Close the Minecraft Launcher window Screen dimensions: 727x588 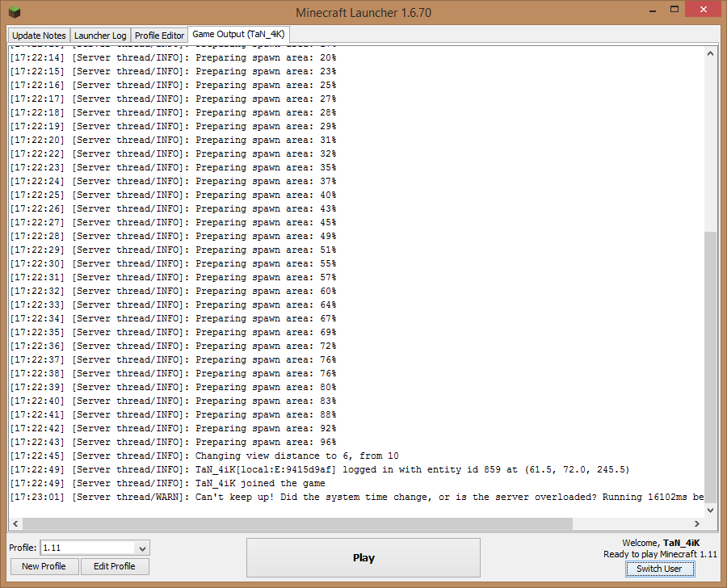coord(704,10)
